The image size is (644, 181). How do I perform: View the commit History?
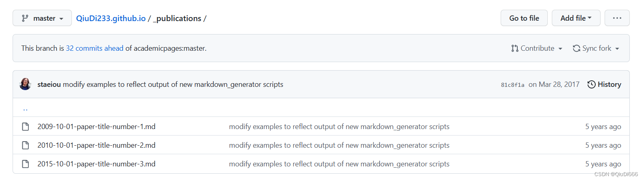[604, 84]
